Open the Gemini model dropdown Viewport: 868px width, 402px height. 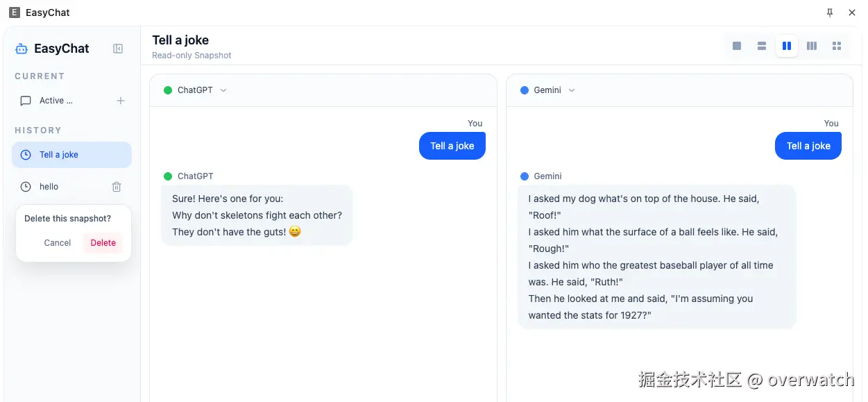coord(572,90)
